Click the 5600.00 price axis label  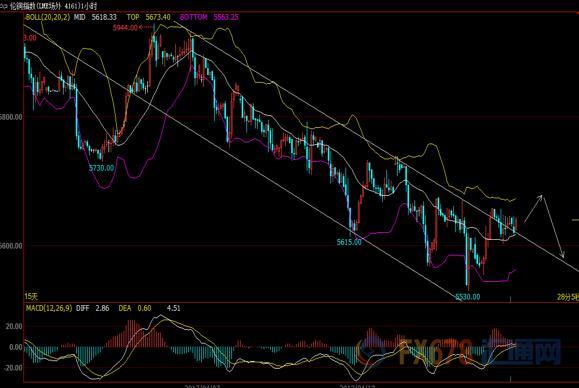click(x=11, y=246)
